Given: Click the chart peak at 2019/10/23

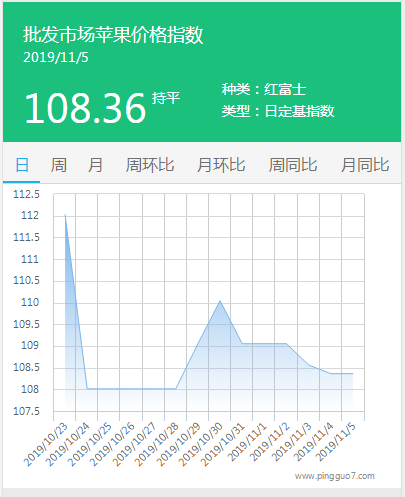Looking at the screenshot, I should [65, 215].
